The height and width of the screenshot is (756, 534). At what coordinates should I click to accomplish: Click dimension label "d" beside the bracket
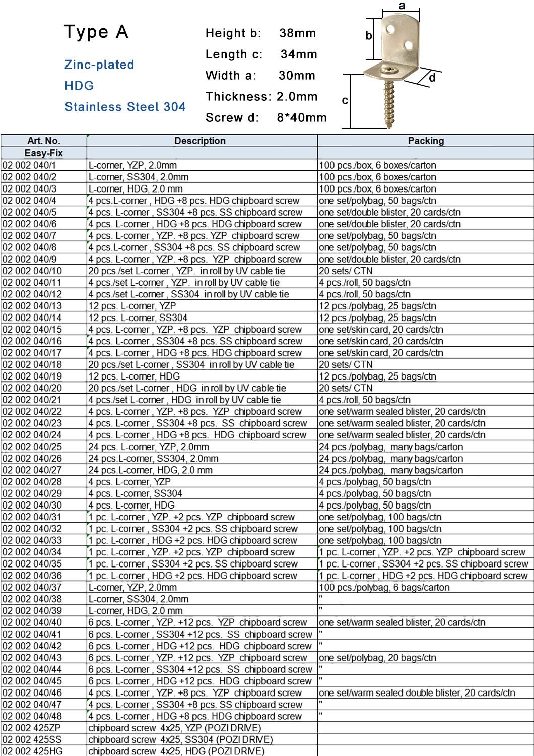[x=432, y=78]
